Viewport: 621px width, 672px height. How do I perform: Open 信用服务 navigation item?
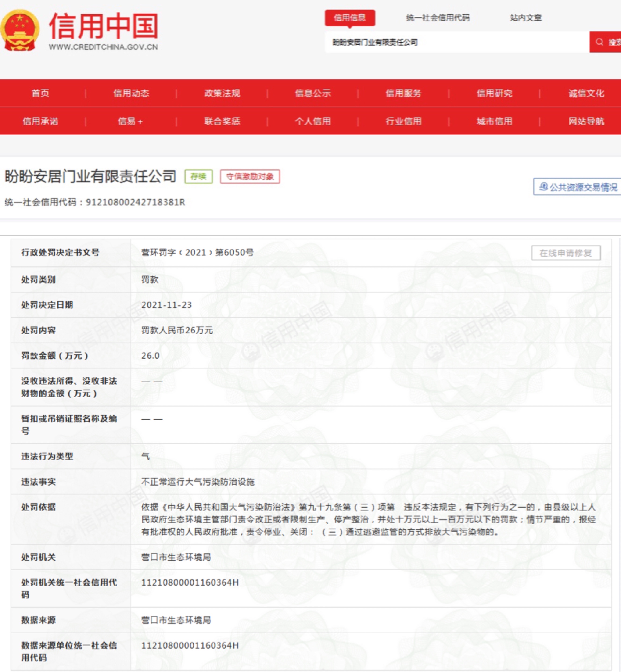coord(404,93)
